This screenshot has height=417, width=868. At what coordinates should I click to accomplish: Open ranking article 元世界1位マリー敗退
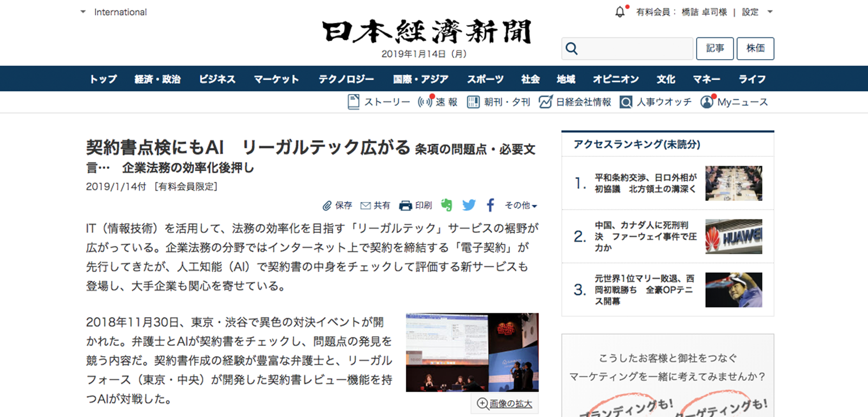[644, 289]
